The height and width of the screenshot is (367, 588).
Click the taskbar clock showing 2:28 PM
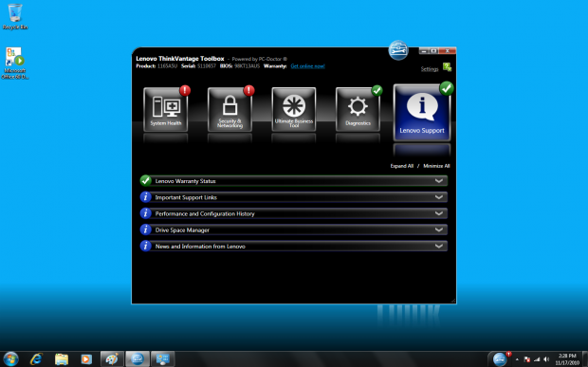click(567, 359)
